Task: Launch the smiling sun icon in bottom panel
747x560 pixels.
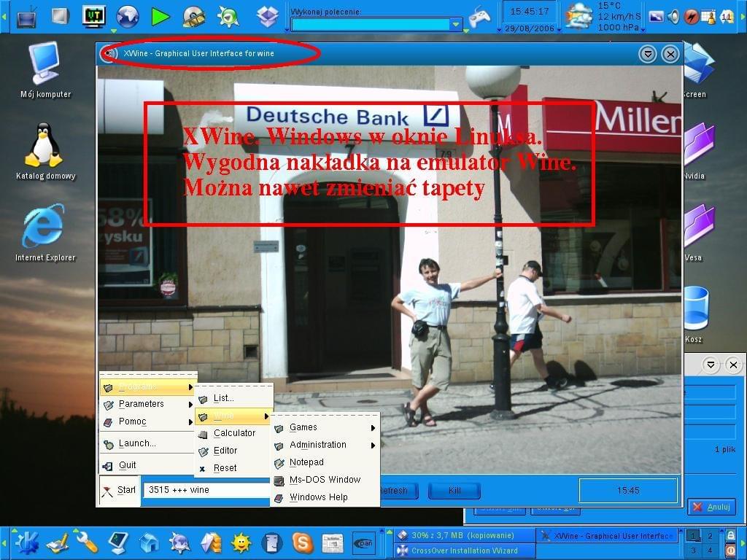Action: pyautogui.click(x=241, y=542)
